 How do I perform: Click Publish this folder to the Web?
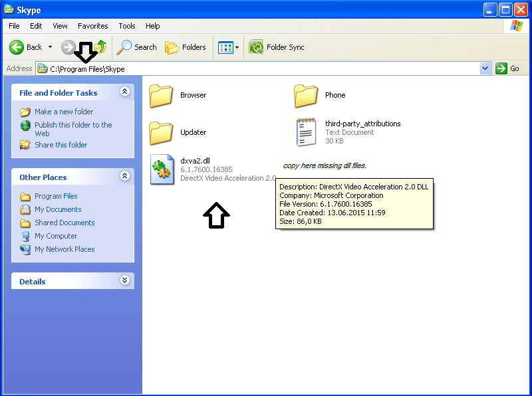pos(73,129)
